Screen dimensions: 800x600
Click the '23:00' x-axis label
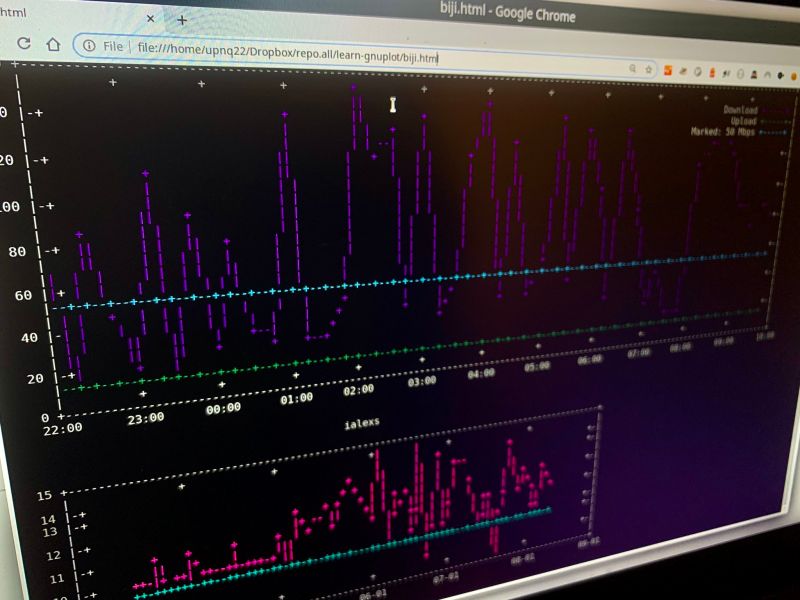click(145, 418)
